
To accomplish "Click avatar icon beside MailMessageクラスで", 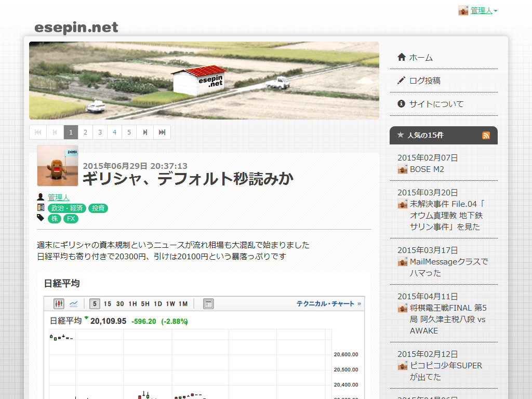I will click(x=403, y=262).
